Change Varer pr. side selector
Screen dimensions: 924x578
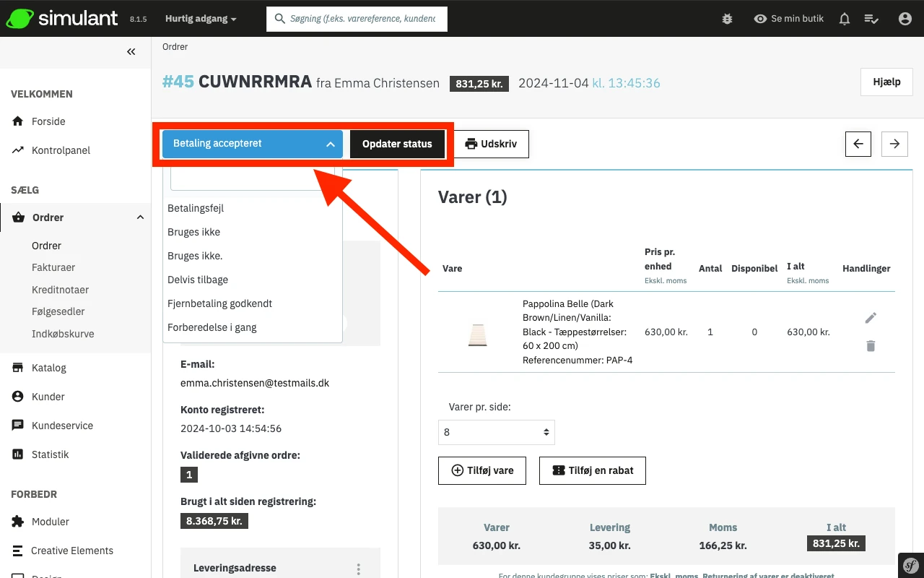tap(496, 432)
